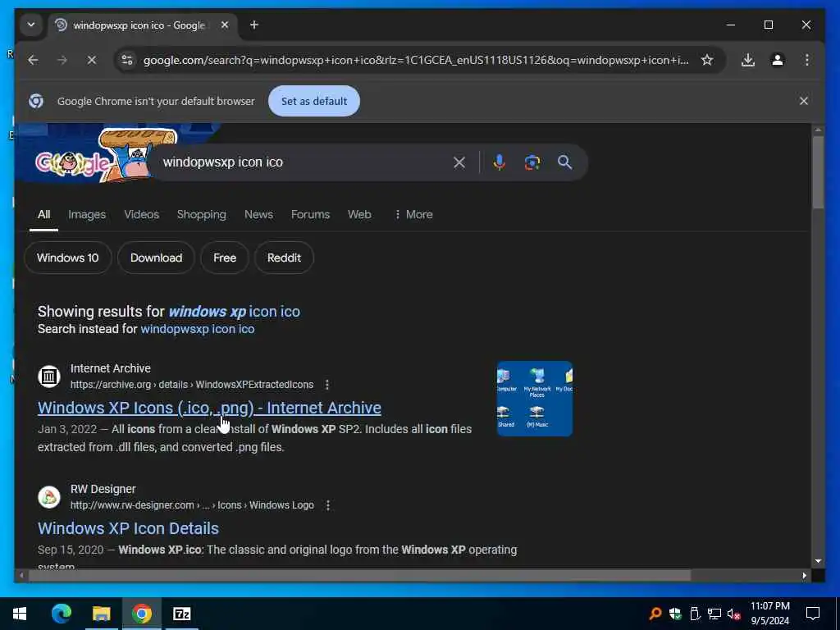840x630 pixels.
Task: Open a new tab with plus button
Action: (x=254, y=25)
